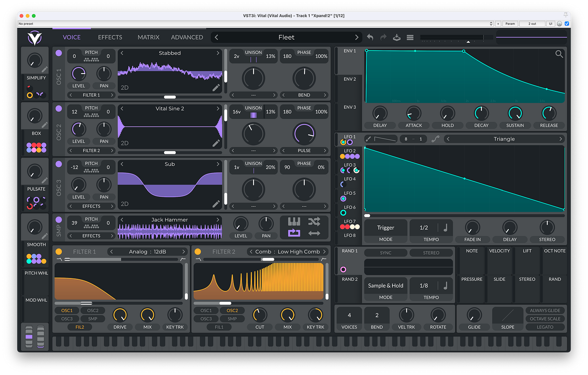Switch to the VOICE tab
This screenshot has width=588, height=375.
pos(71,37)
